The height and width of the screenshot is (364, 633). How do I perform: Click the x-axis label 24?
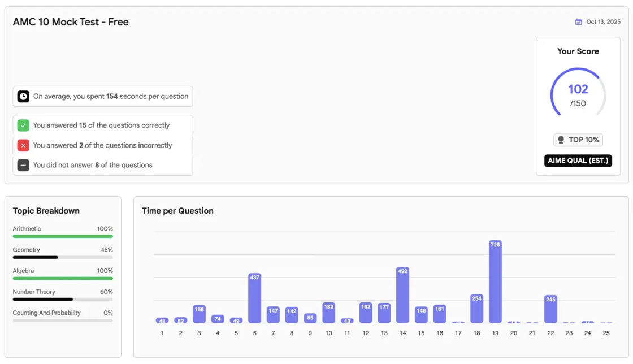[x=587, y=333]
